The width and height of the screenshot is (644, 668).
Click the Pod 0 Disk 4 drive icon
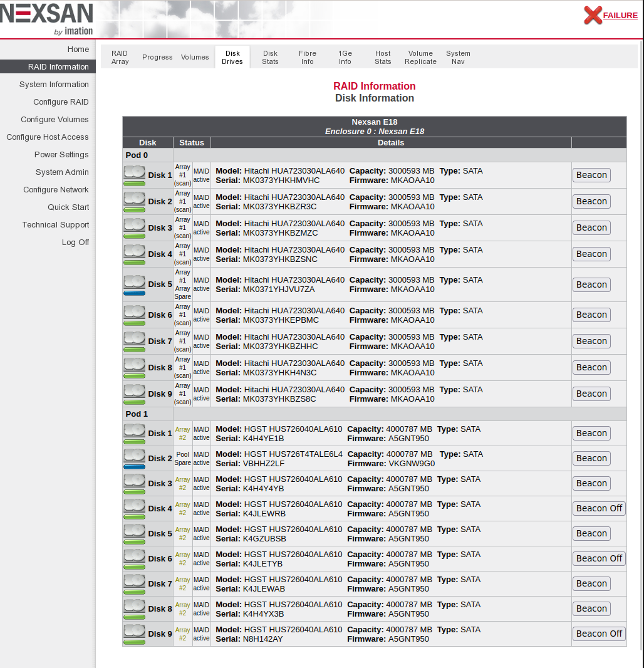tap(135, 255)
